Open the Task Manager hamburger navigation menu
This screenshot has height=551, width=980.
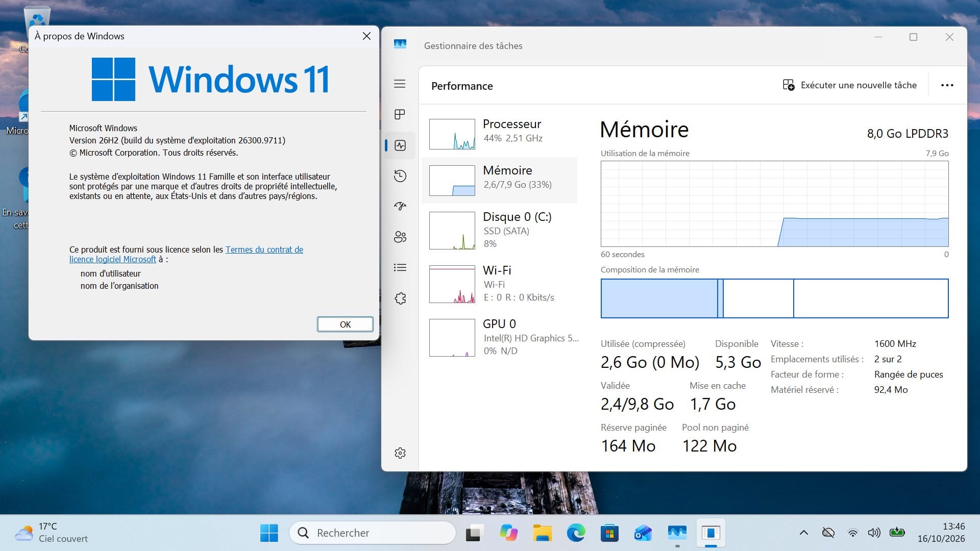pos(400,84)
